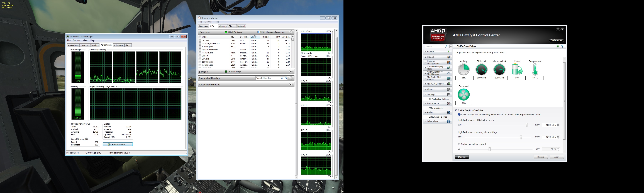Expand the Services section in Resource Monitor
This screenshot has height=193, width=644.
291,72
